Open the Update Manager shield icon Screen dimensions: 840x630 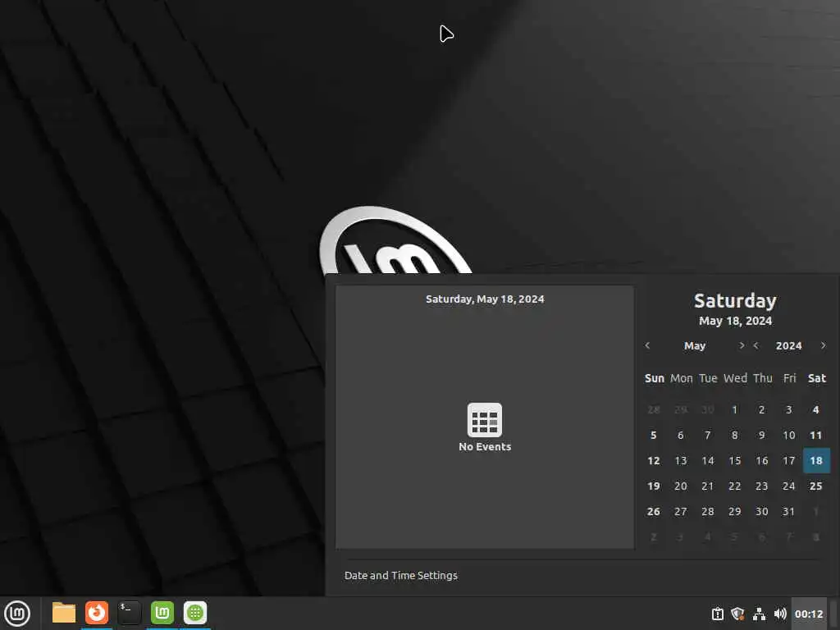click(737, 614)
